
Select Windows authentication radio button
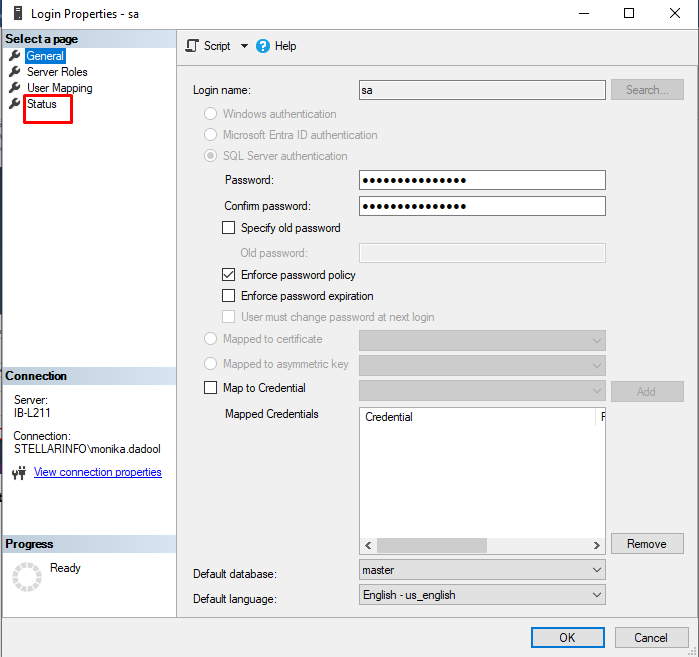[x=210, y=114]
